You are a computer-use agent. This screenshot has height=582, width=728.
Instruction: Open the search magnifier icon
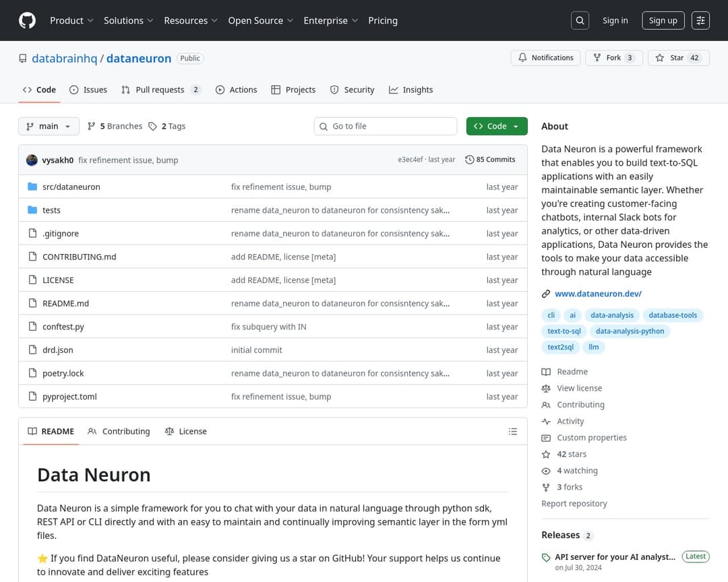click(x=580, y=21)
